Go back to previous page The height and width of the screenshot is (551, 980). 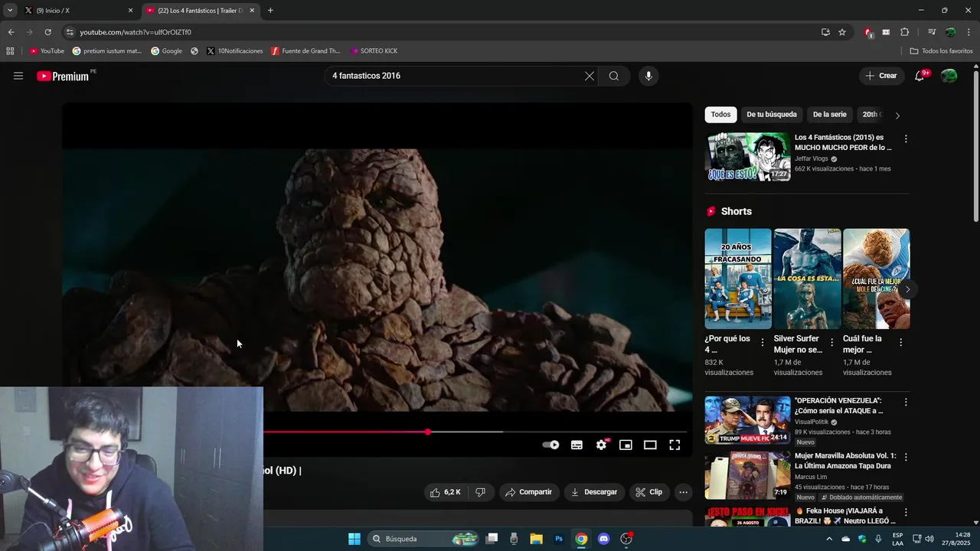pyautogui.click(x=11, y=32)
